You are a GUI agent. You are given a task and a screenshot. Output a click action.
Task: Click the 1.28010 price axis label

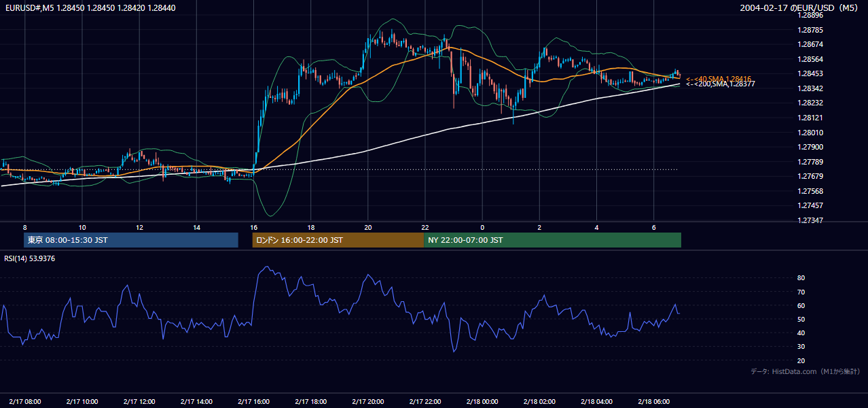pos(811,133)
